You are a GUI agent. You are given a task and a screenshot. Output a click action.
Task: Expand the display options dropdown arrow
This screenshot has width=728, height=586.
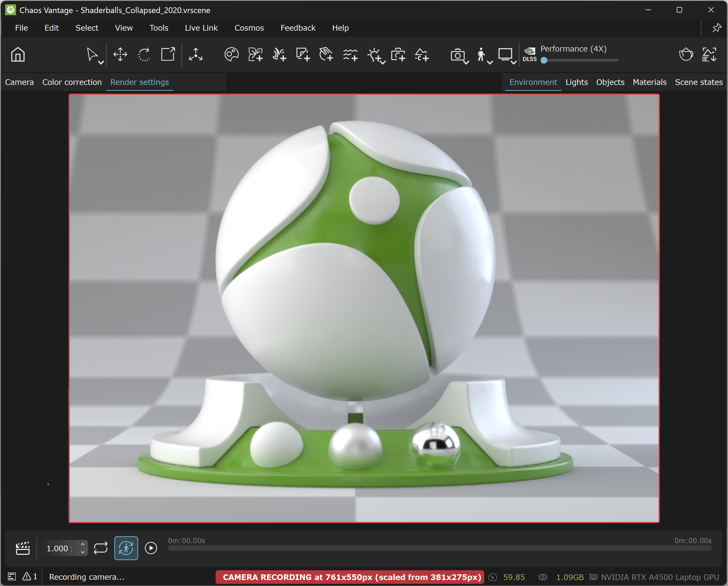[x=513, y=62]
